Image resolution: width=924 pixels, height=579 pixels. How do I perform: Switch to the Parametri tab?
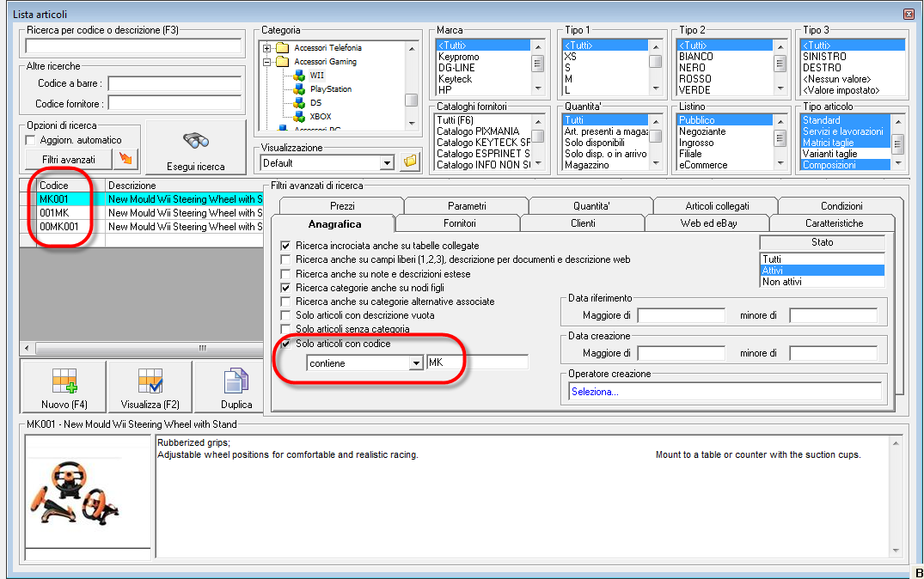467,206
